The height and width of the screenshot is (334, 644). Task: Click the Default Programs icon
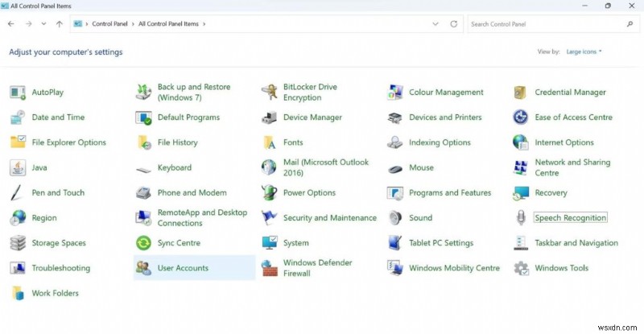143,118
